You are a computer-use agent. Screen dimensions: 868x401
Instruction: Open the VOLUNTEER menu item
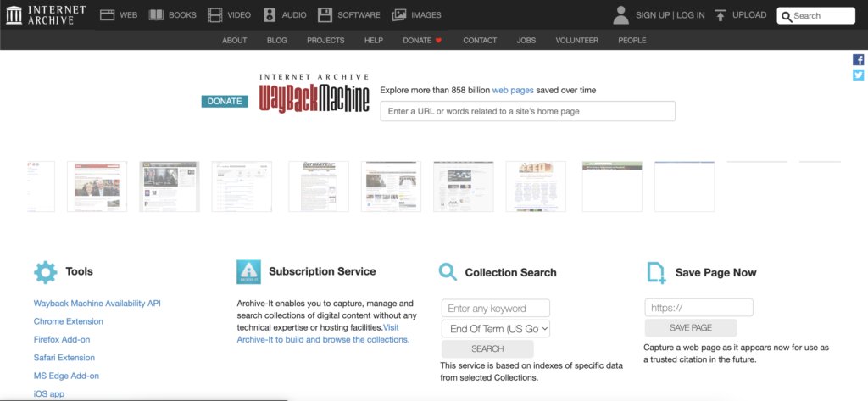(576, 41)
